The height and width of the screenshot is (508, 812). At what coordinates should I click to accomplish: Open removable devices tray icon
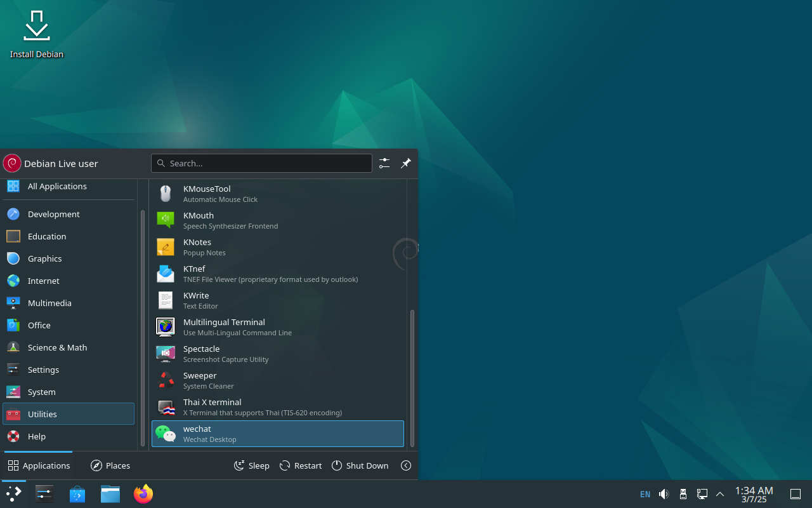point(683,494)
